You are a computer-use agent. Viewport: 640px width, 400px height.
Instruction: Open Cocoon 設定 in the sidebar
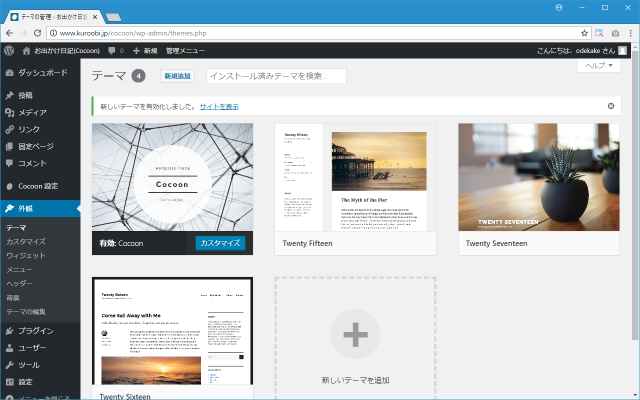pos(40,186)
